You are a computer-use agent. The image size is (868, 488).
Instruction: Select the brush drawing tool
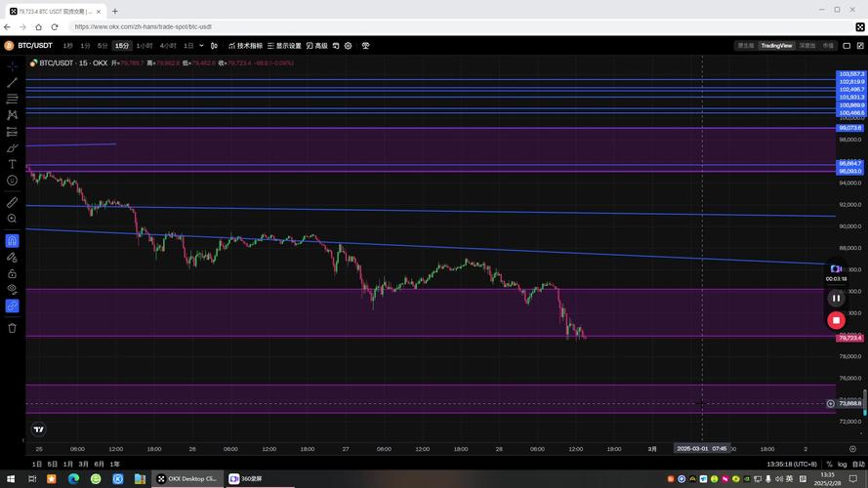coord(12,147)
